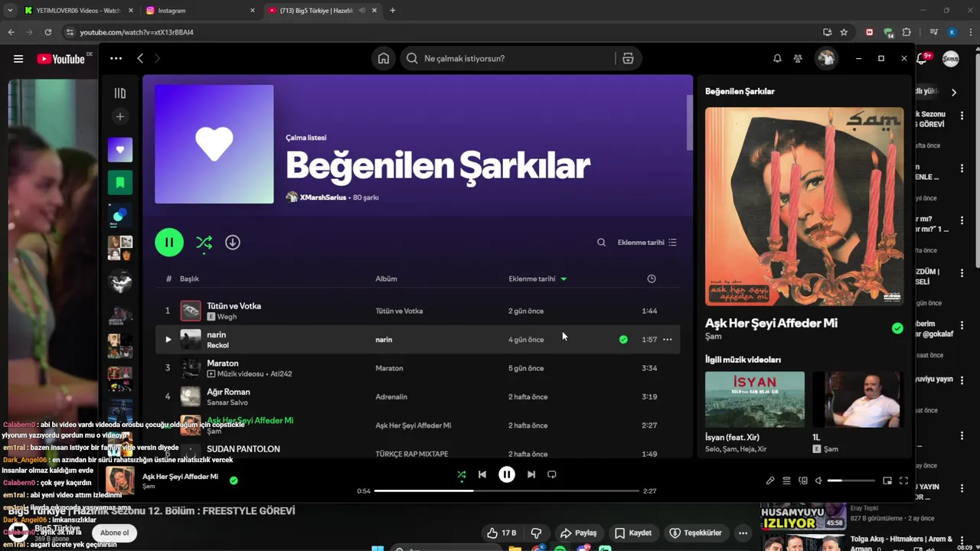Collapse Your Library sidebar icon
Screen dimensions: 980x551
[x=120, y=93]
